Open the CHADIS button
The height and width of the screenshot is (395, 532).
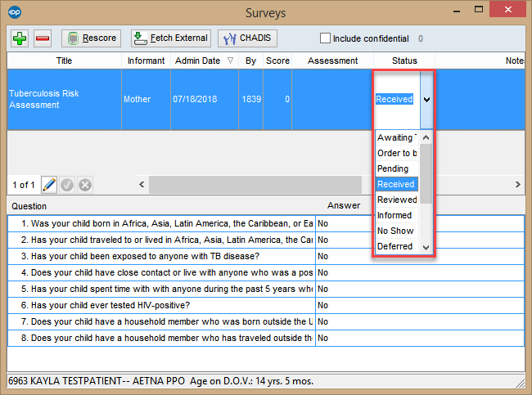(x=247, y=38)
